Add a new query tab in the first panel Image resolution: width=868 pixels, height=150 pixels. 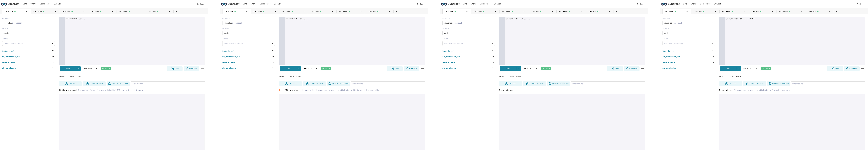176,11
